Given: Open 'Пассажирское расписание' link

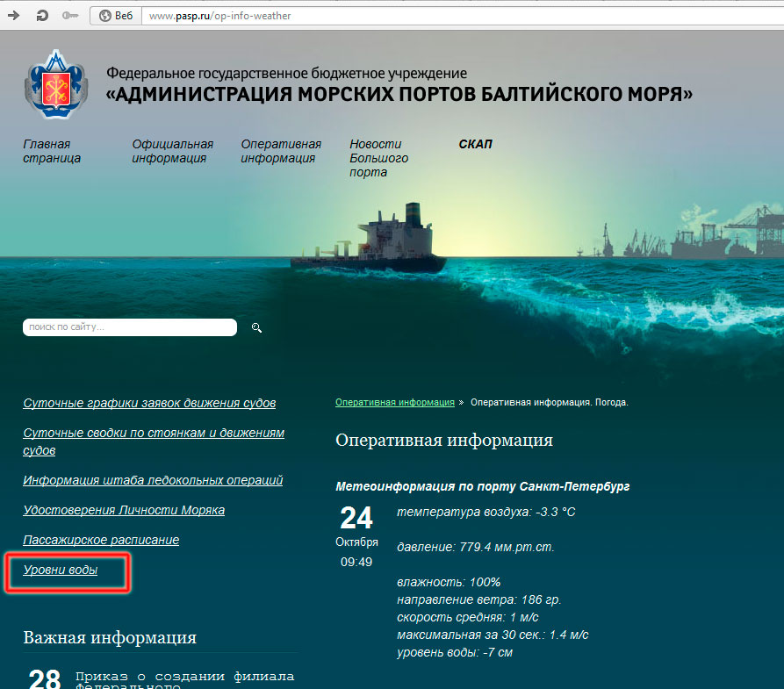Looking at the screenshot, I should (101, 540).
